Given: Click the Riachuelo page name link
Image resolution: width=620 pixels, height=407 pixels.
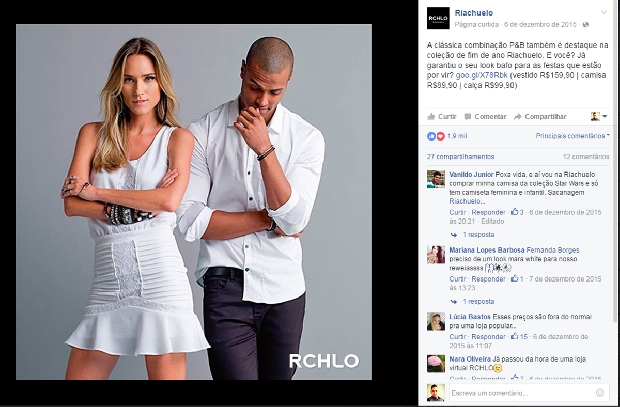Looking at the screenshot, I should 474,13.
